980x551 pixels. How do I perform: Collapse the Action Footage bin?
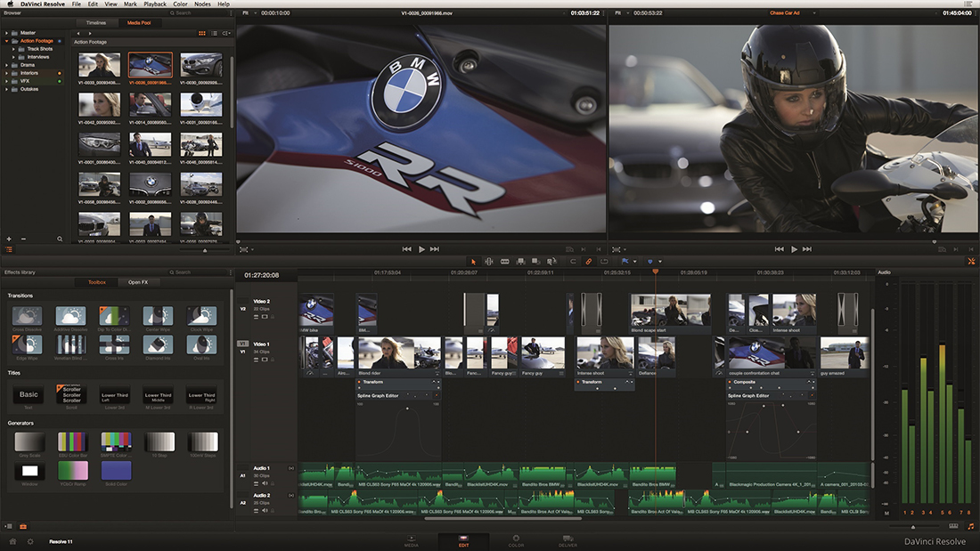[x=7, y=41]
